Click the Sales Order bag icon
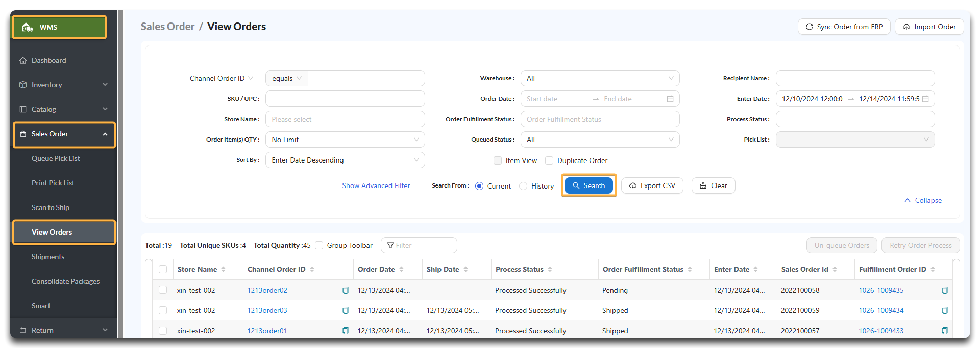 [x=23, y=134]
